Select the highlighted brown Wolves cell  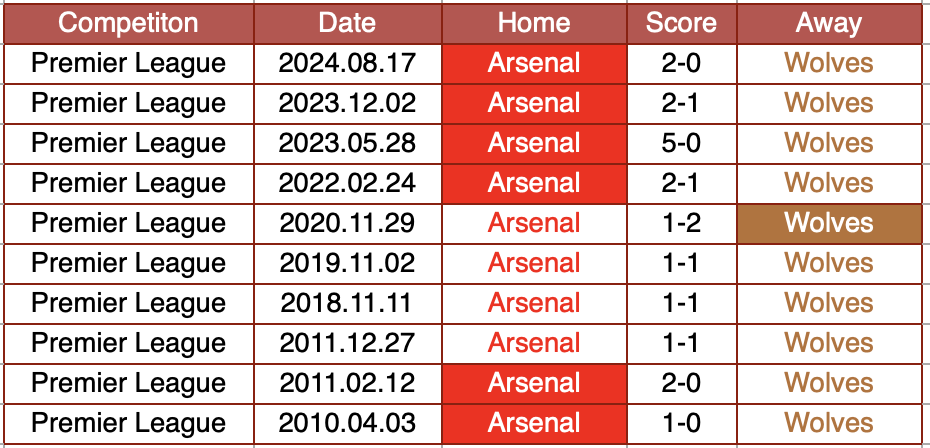coord(829,223)
